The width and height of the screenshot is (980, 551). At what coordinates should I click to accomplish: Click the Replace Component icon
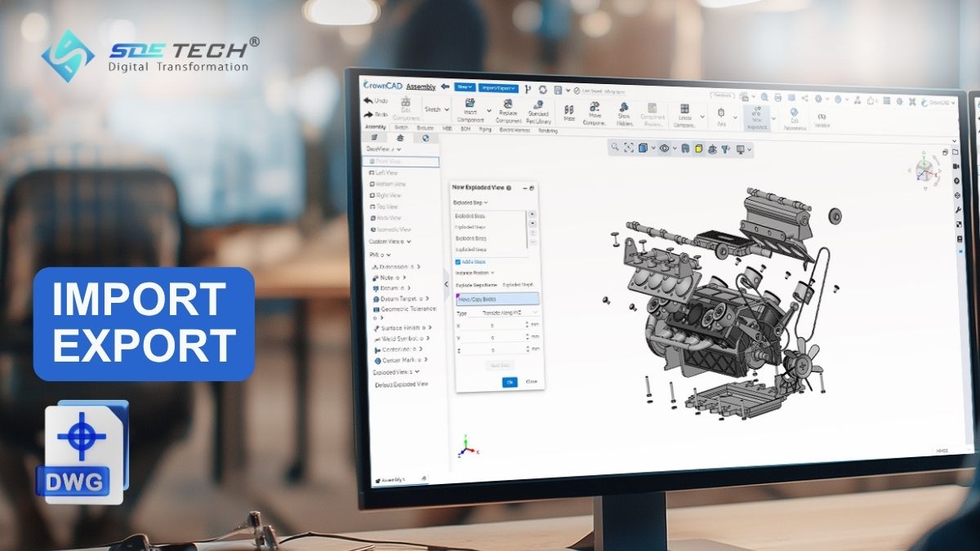point(508,104)
